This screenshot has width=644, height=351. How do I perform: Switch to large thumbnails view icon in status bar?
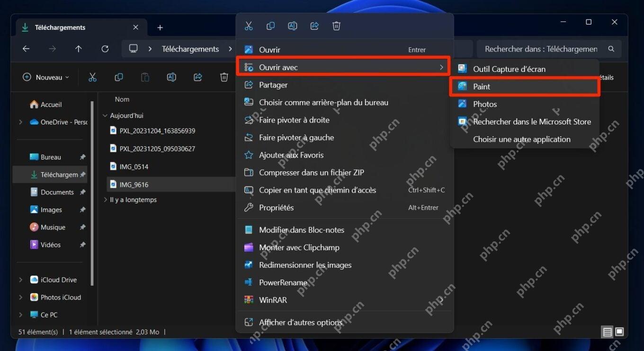coord(619,332)
